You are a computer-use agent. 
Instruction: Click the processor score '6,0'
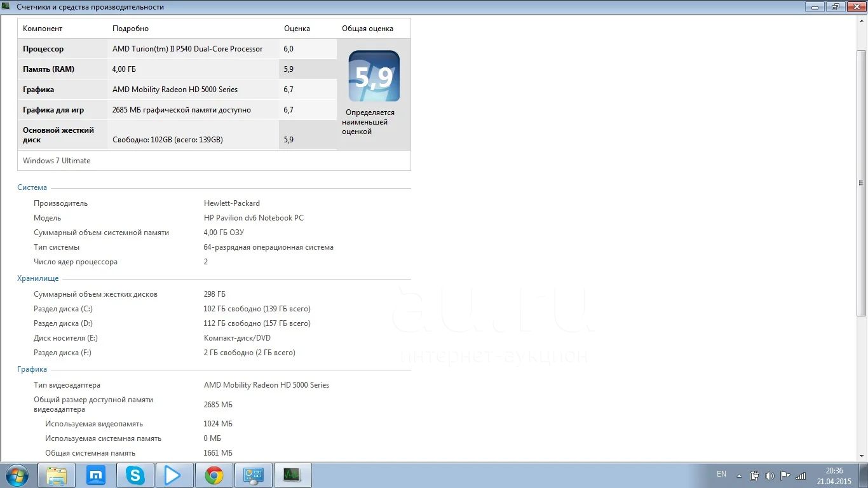tap(288, 49)
